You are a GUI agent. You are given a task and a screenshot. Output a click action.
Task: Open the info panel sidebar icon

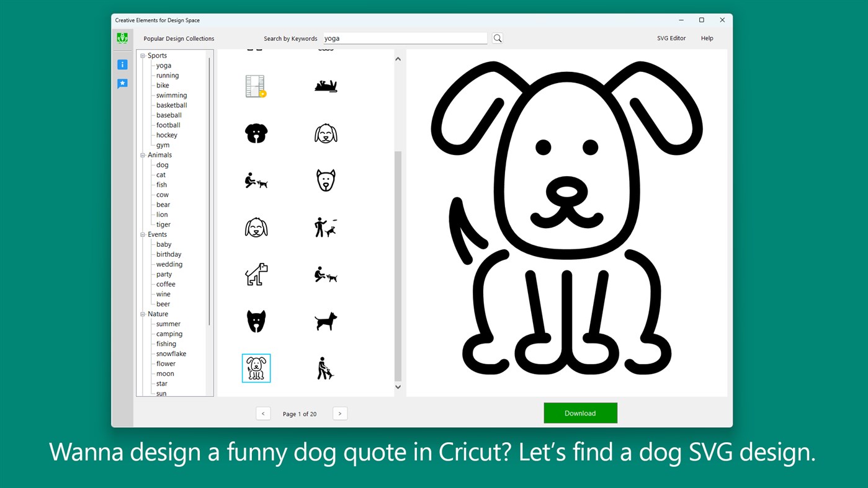point(122,64)
